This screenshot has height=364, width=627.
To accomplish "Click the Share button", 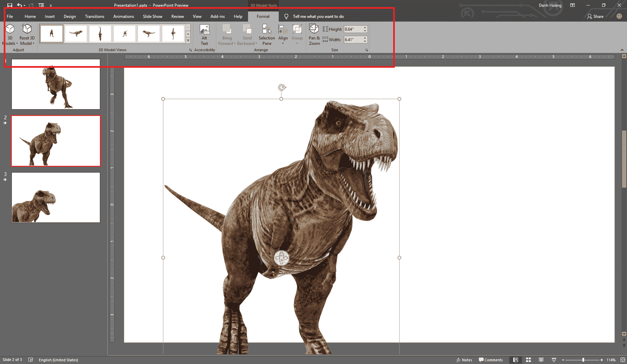I will 595,17.
